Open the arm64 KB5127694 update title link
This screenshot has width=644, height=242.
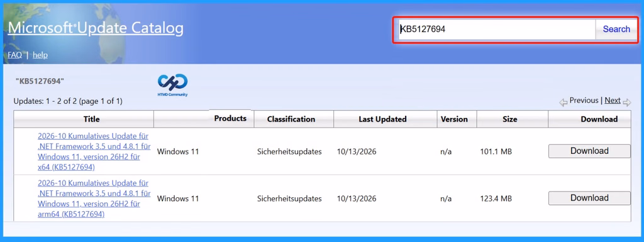coord(94,199)
